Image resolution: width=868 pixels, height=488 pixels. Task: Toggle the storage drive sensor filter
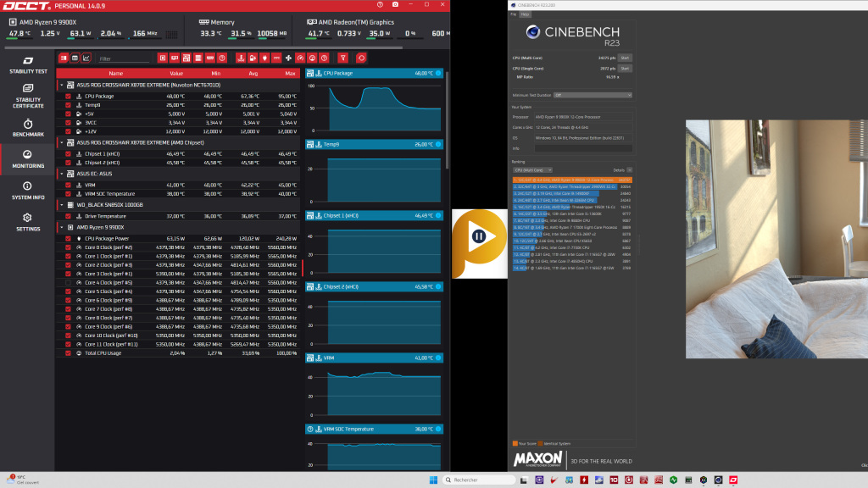point(198,58)
